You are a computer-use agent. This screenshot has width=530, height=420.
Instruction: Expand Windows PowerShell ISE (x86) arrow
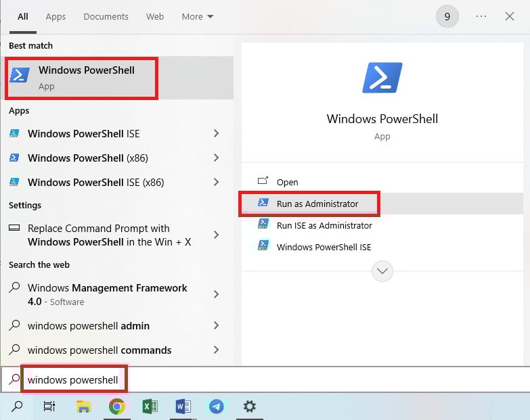pos(217,182)
